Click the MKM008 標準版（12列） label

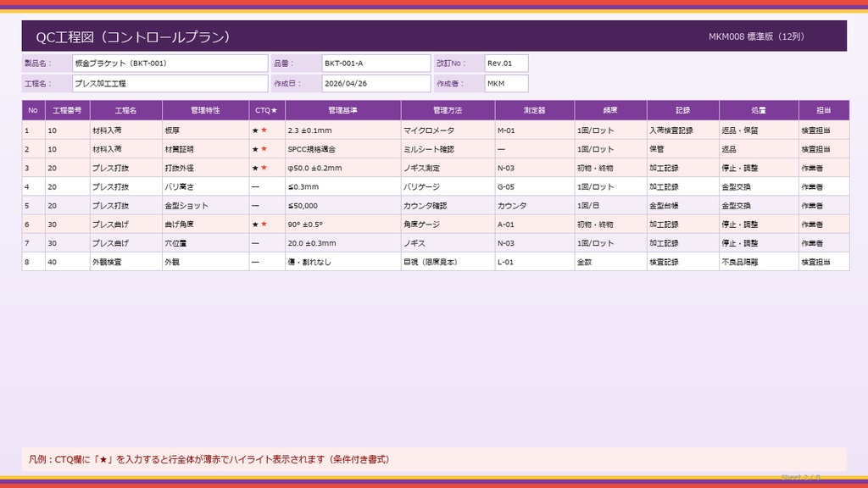756,36
